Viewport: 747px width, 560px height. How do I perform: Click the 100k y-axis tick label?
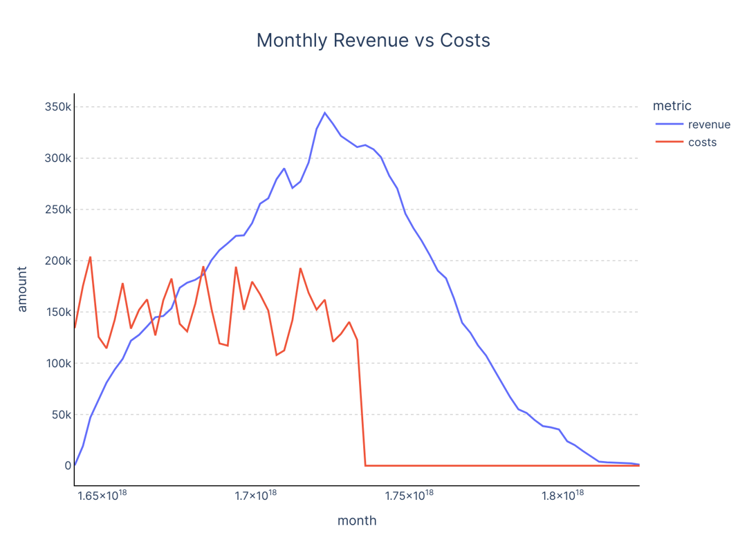(x=58, y=364)
